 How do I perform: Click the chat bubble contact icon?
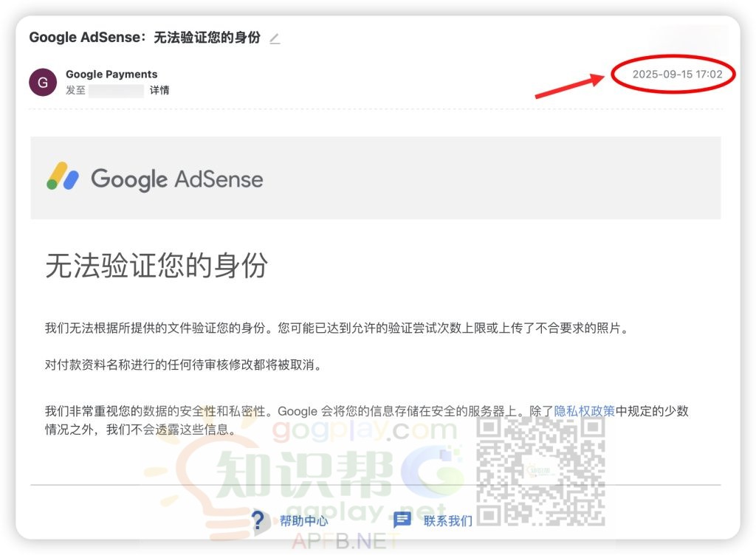coord(402,520)
